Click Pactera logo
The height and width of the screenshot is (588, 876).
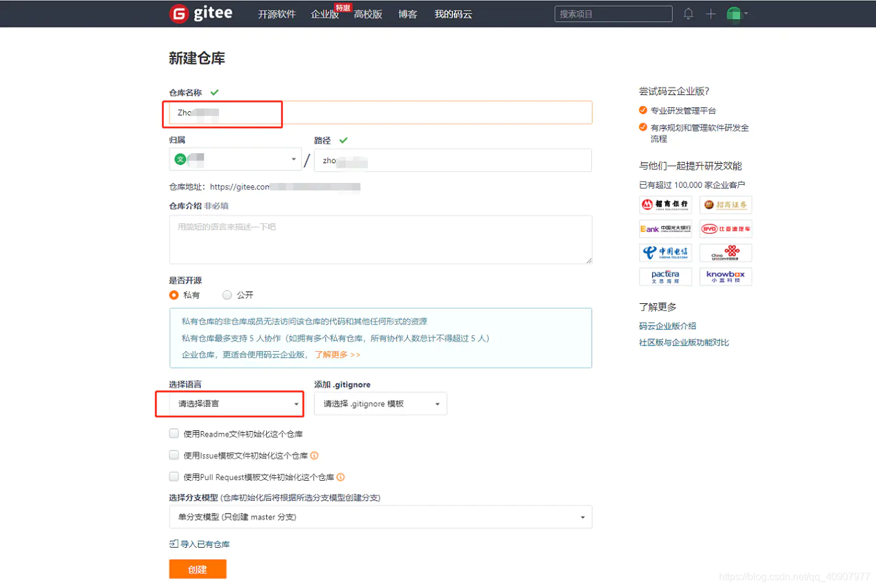[x=666, y=277]
